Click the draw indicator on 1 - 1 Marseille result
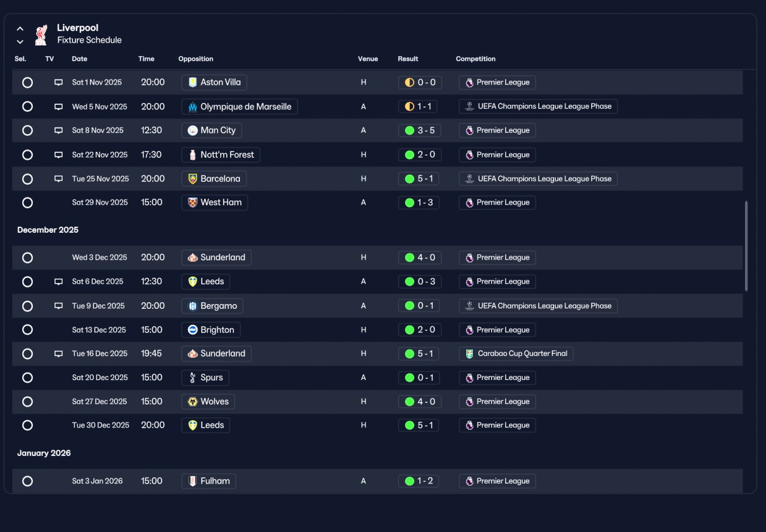This screenshot has width=766, height=532. click(x=409, y=107)
